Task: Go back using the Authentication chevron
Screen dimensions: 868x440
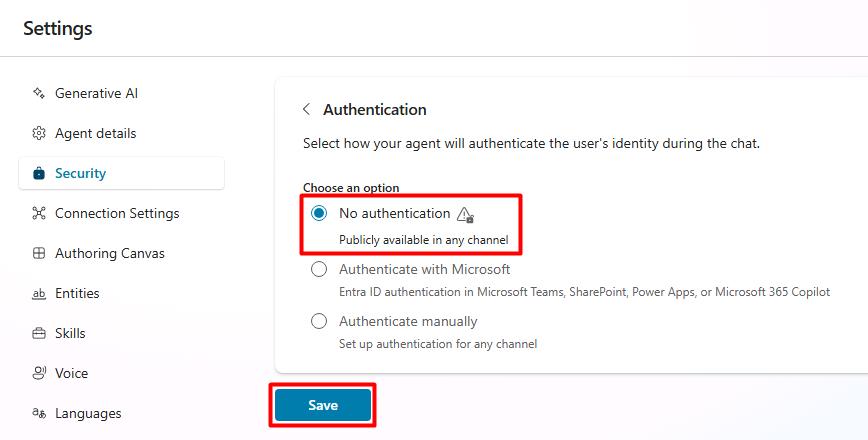Action: click(x=306, y=109)
